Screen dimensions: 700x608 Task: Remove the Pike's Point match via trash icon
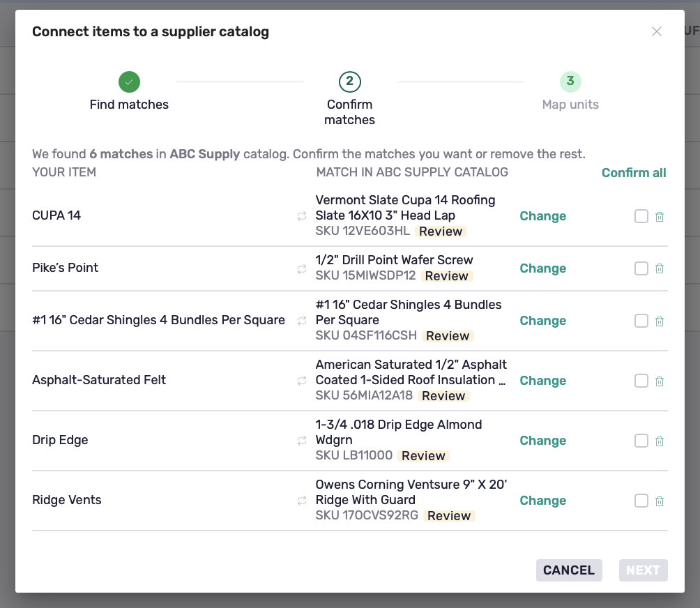[660, 268]
